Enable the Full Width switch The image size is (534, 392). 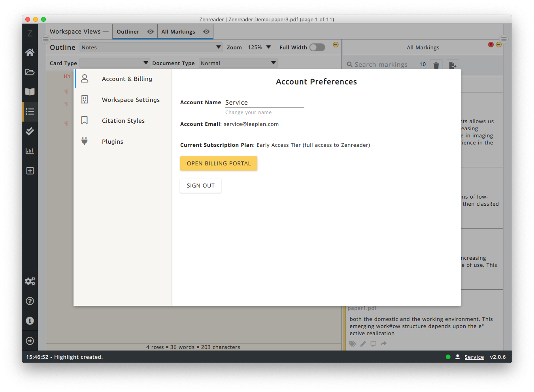click(x=317, y=47)
